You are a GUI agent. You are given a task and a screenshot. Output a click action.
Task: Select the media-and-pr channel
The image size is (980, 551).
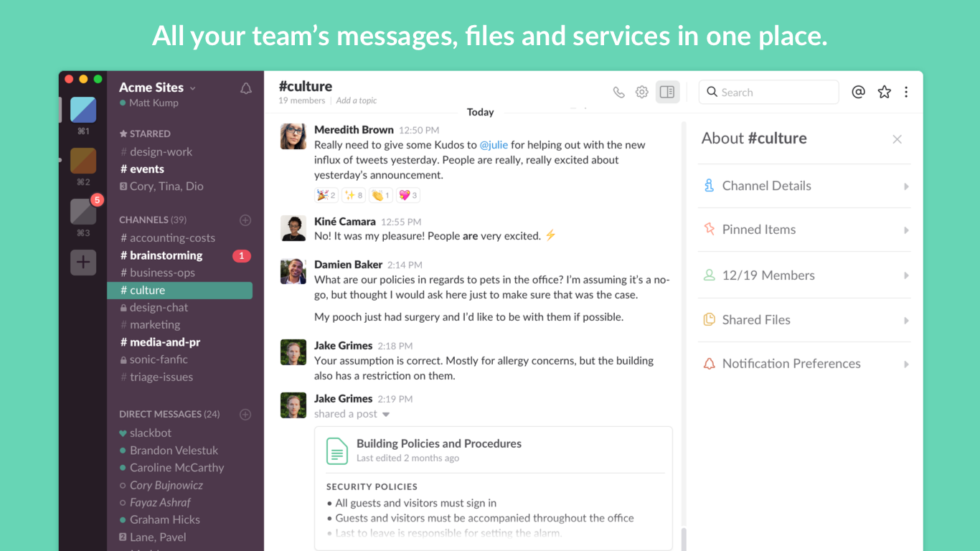pyautogui.click(x=160, y=342)
